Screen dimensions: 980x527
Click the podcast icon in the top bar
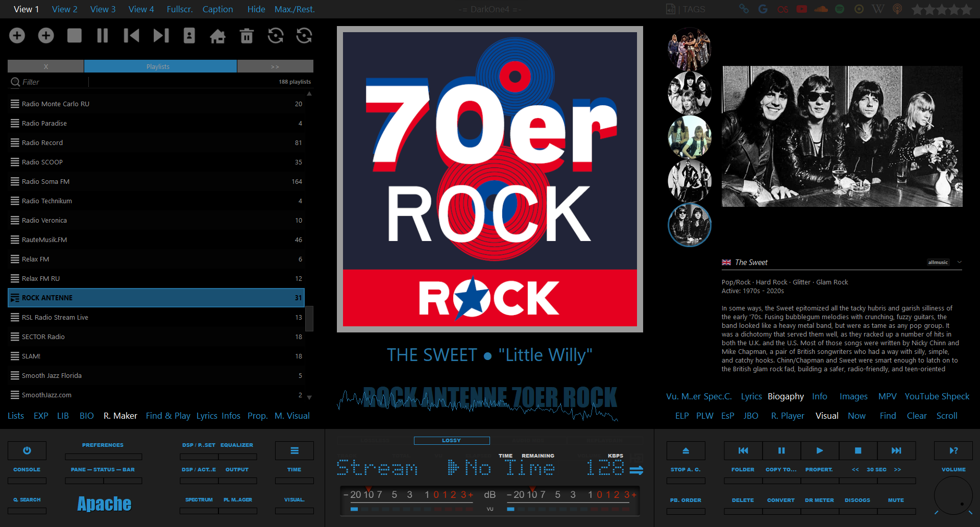(897, 9)
